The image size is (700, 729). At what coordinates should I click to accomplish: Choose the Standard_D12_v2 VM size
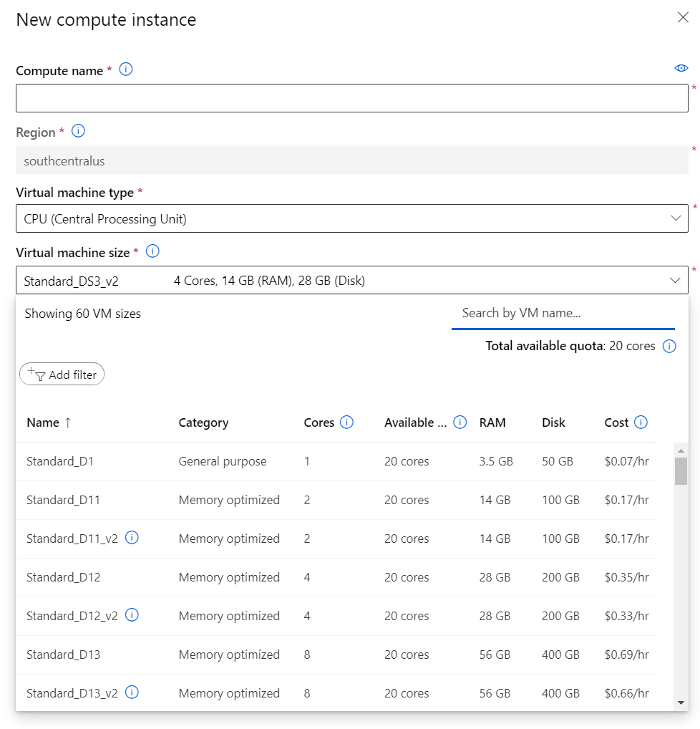(x=336, y=616)
